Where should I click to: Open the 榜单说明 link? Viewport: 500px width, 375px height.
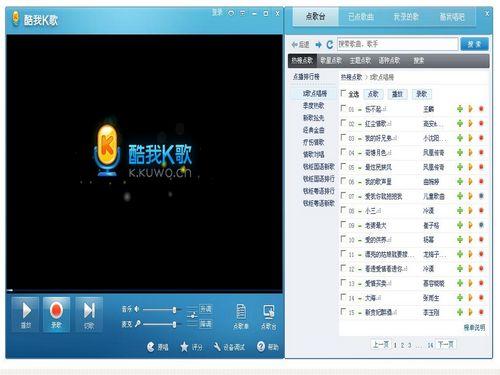474,328
